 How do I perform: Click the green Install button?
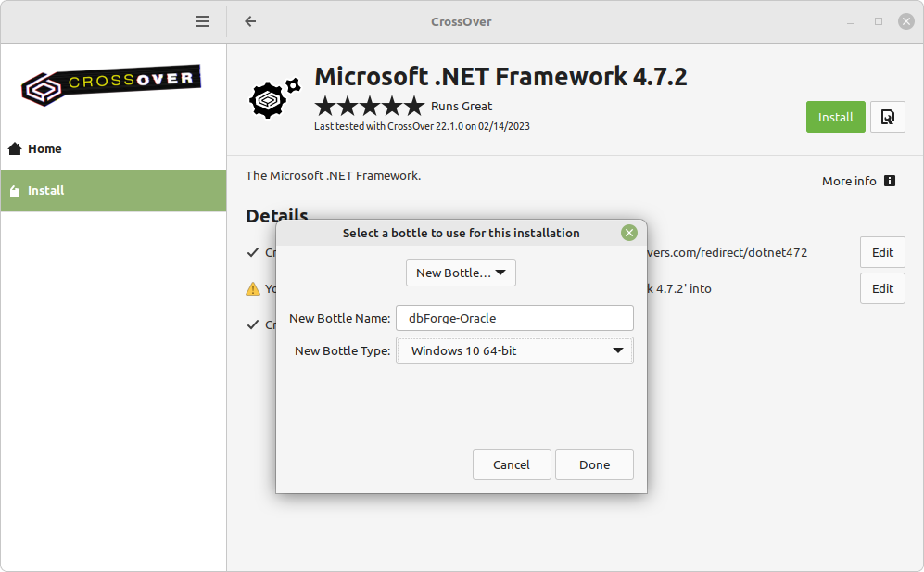point(836,117)
